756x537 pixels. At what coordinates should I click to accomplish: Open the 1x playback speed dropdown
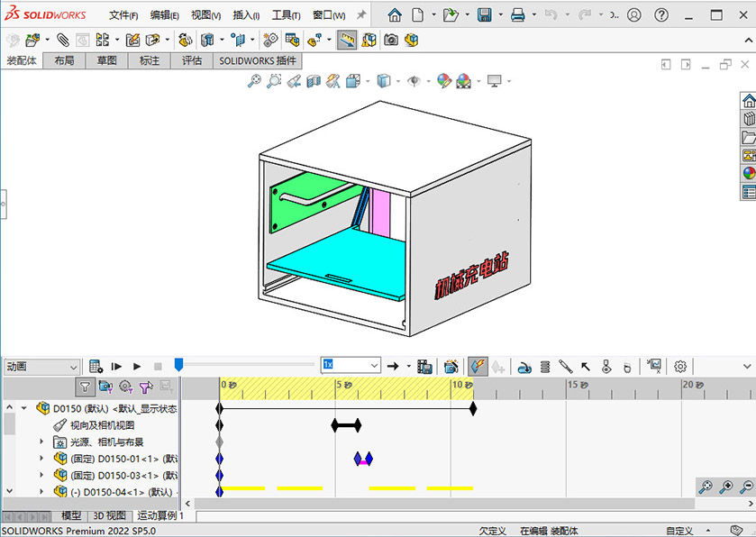(x=374, y=365)
